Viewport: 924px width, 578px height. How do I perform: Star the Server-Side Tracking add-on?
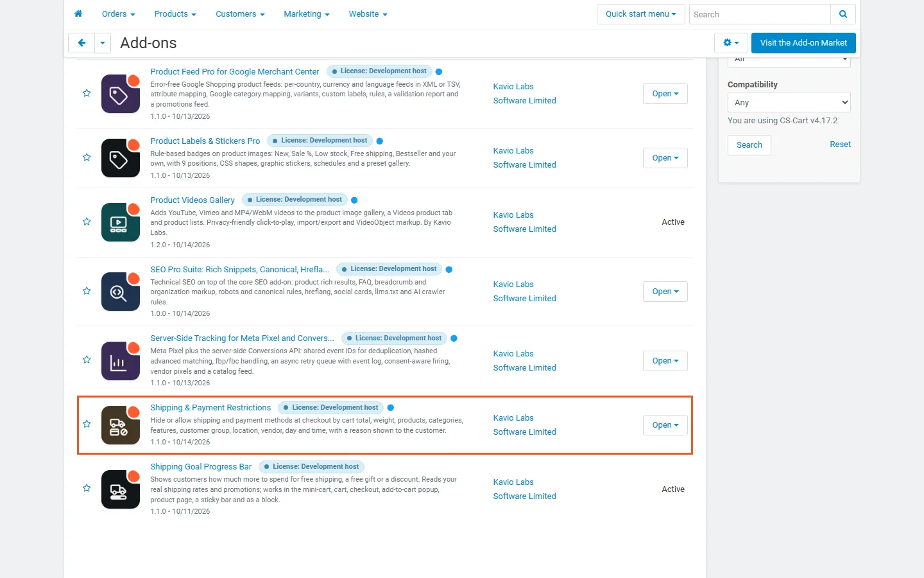click(x=87, y=360)
